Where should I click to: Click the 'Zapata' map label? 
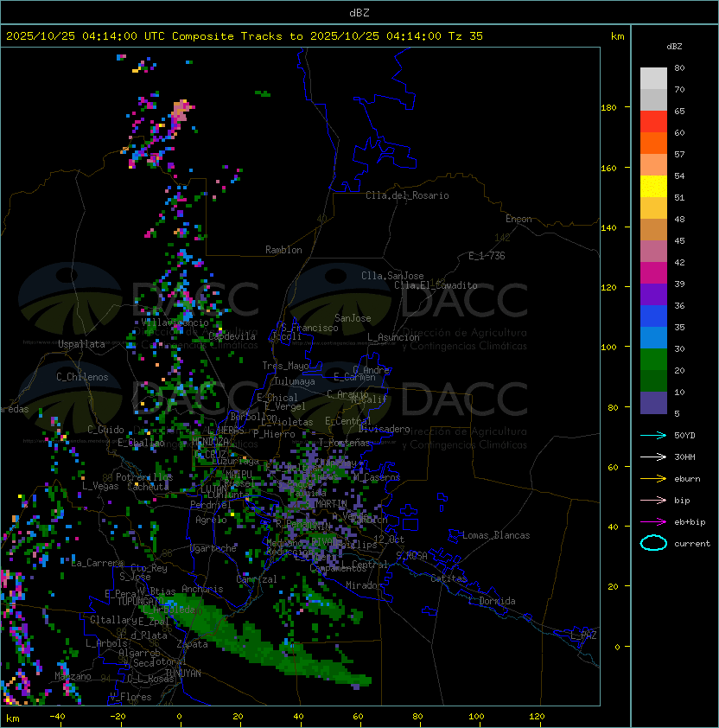pos(192,644)
